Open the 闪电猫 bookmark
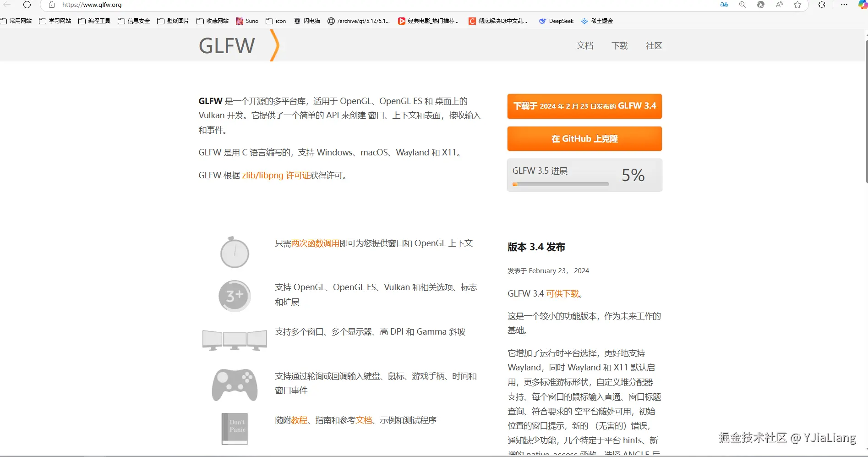The image size is (868, 457). click(x=307, y=21)
